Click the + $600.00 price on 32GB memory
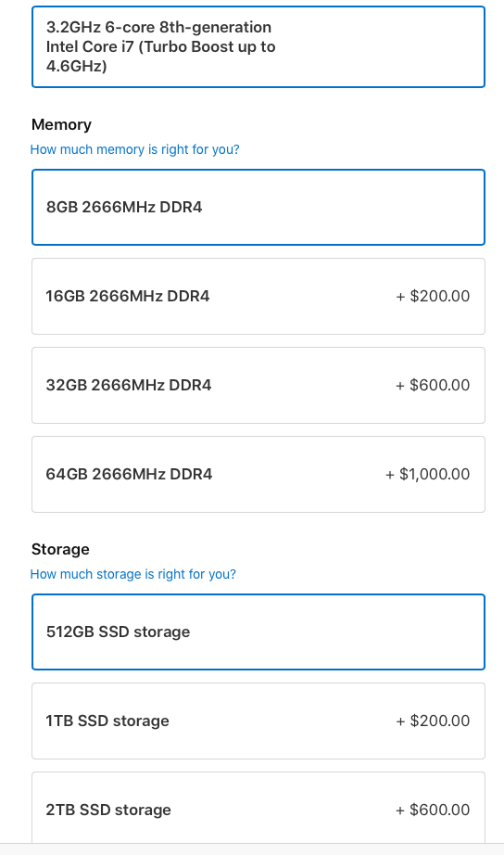Viewport: 504px width, 855px height. 433,385
